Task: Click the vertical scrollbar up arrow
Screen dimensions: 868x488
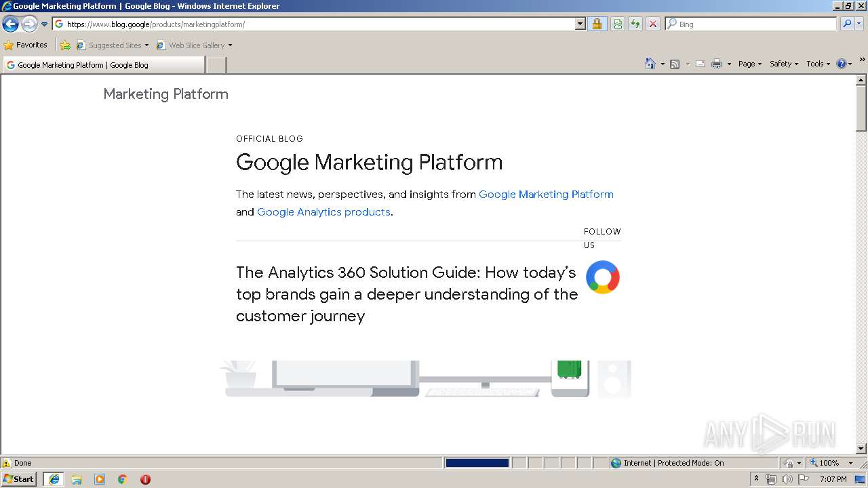Action: [861, 80]
